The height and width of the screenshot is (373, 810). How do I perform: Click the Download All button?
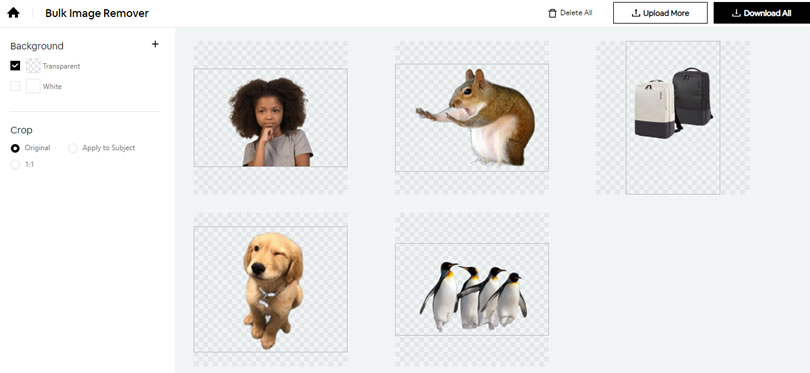click(x=762, y=13)
